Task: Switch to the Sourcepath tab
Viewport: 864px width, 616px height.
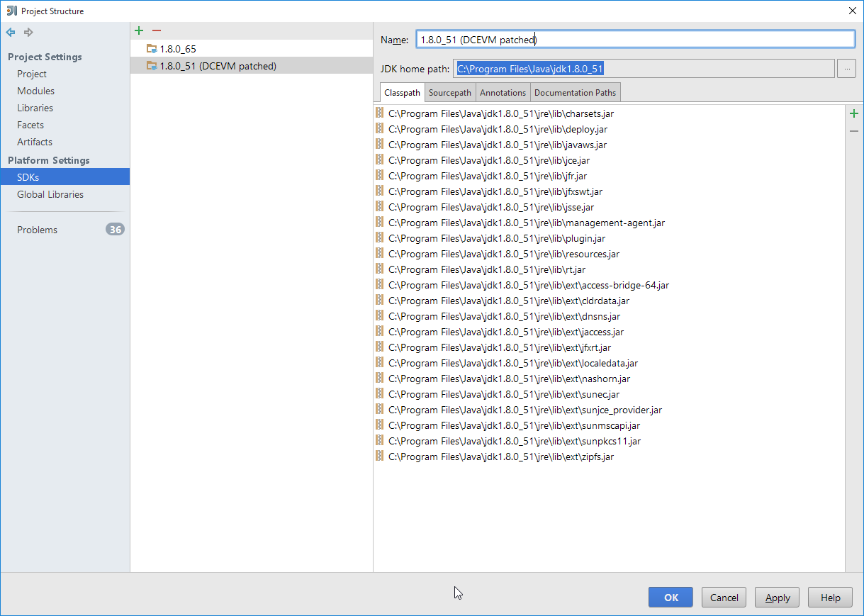Action: [449, 93]
